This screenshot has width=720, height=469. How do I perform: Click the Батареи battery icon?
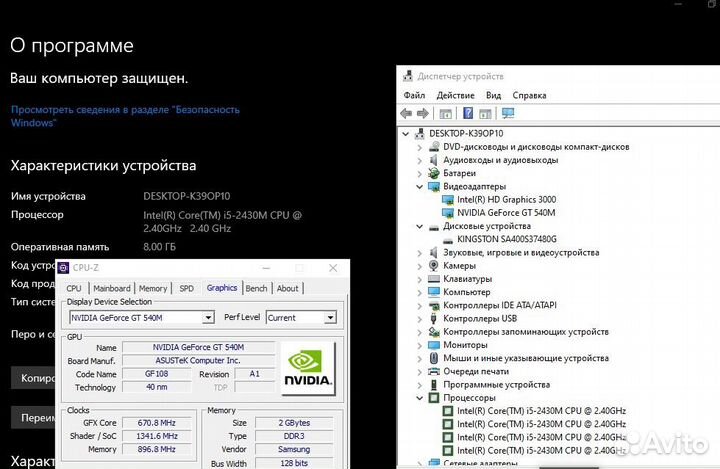[x=434, y=173]
